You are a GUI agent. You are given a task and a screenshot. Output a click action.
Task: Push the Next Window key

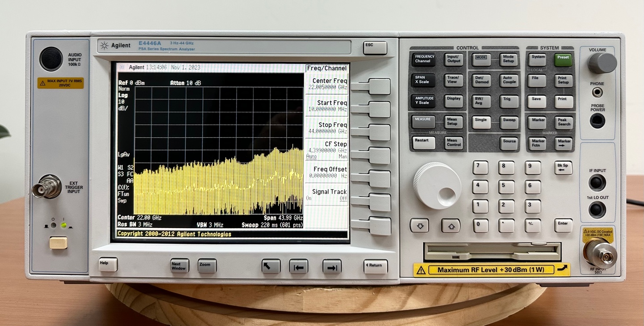[x=179, y=266]
